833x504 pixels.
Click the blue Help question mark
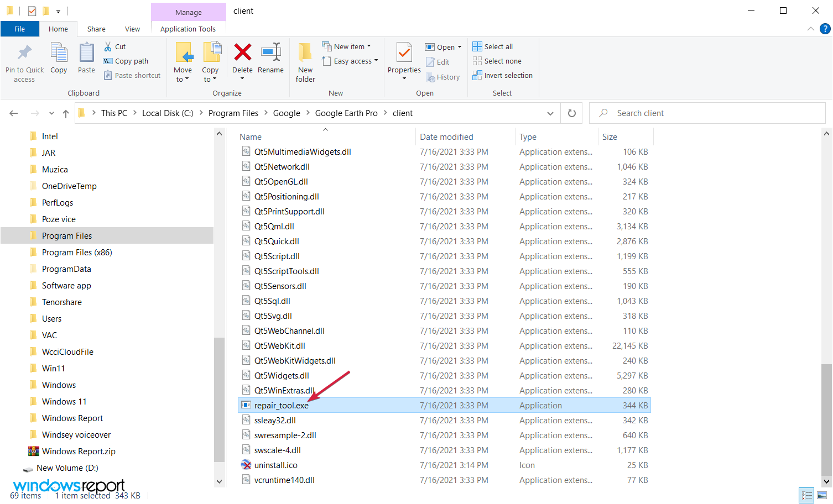click(825, 29)
